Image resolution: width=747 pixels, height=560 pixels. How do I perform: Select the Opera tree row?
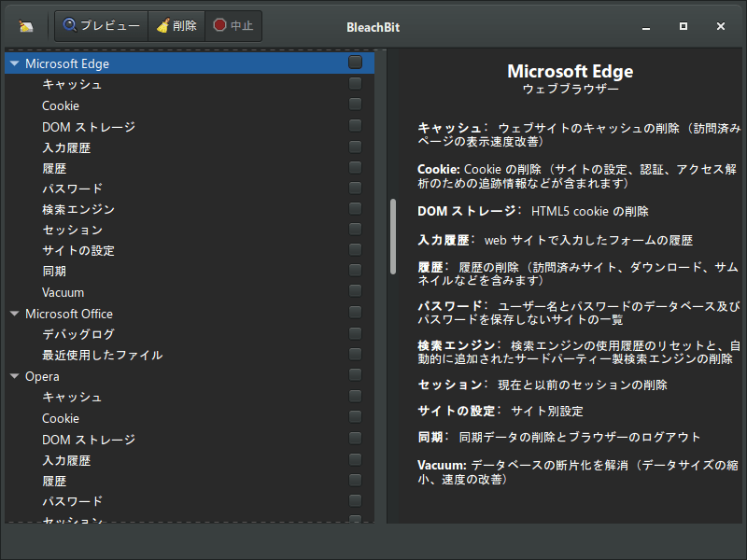(190, 376)
